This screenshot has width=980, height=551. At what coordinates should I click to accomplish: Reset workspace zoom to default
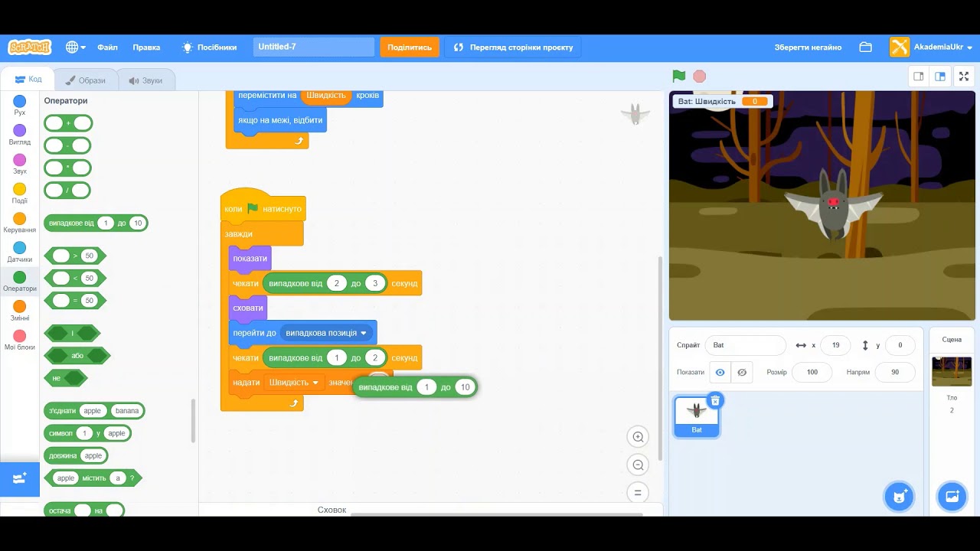tap(637, 492)
